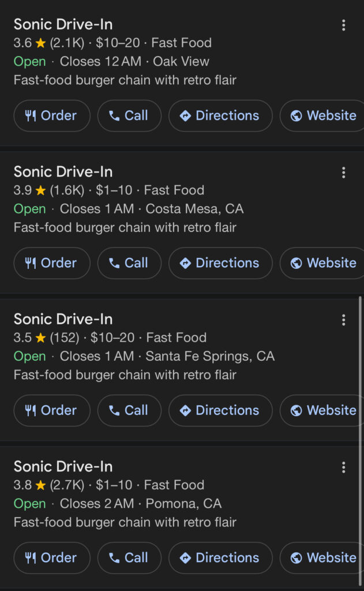Get Directions to Santa Fe Springs Sonic
The image size is (364, 591).
(x=220, y=410)
